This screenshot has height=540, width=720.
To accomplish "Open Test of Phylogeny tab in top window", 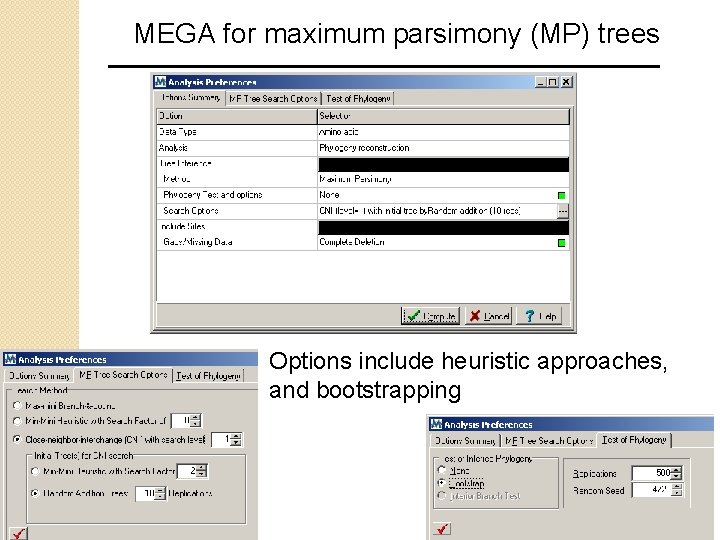I will (358, 99).
